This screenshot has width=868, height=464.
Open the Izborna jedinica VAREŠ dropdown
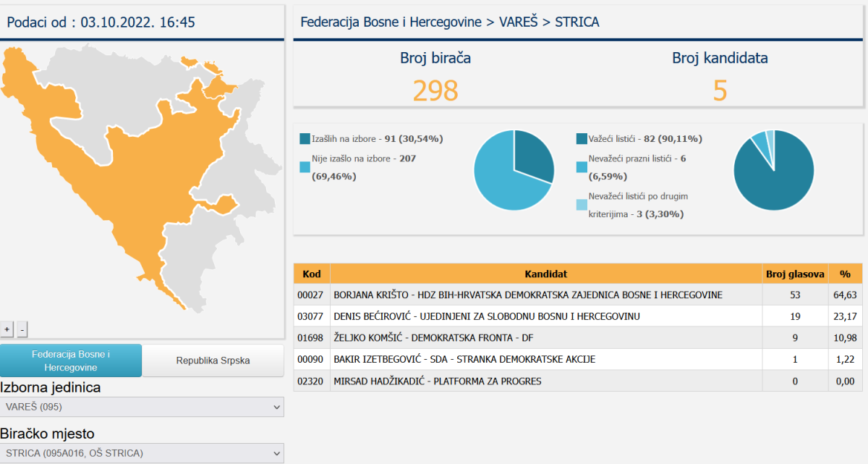point(142,407)
